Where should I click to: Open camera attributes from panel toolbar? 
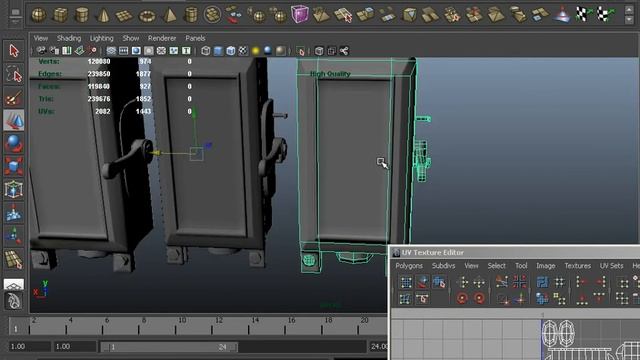coord(54,51)
